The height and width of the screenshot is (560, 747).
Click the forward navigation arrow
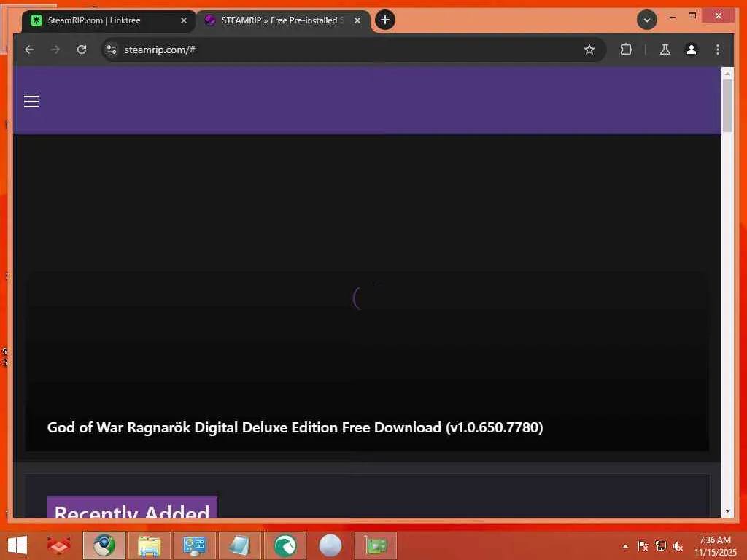pos(55,50)
